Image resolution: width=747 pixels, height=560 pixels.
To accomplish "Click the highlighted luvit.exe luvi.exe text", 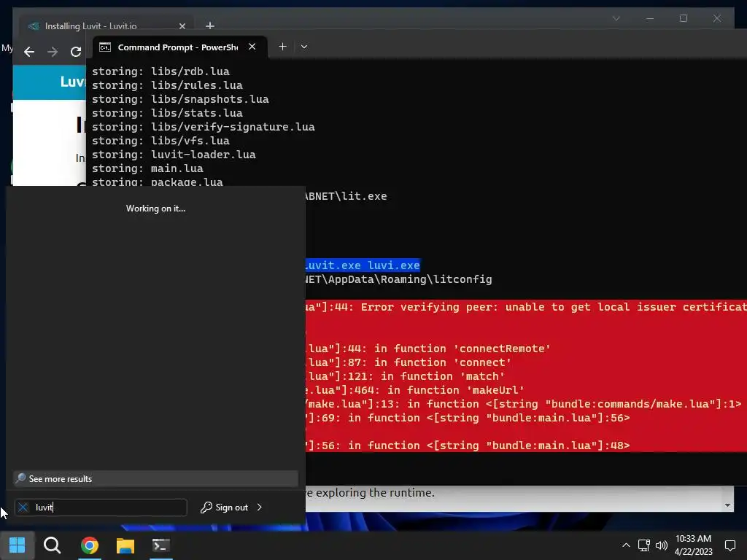I will click(x=363, y=265).
